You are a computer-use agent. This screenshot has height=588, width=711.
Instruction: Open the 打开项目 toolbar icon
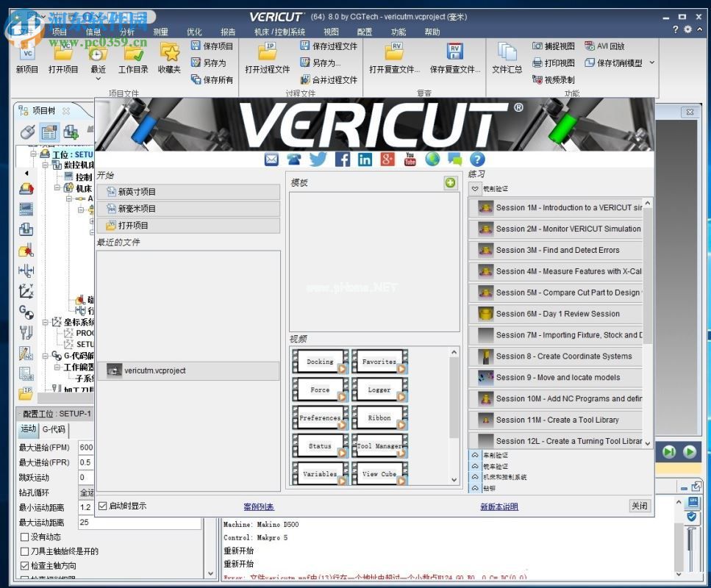tap(62, 59)
